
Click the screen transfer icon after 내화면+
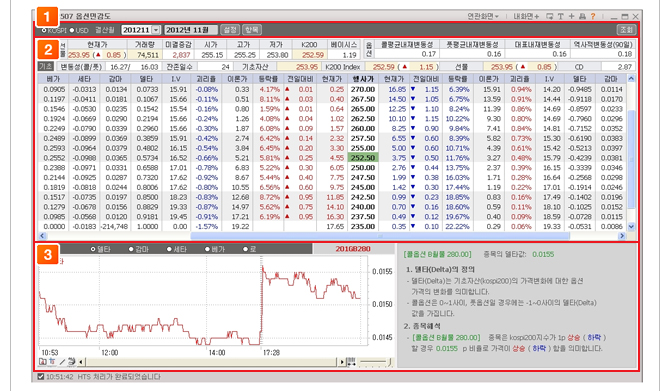click(x=550, y=16)
